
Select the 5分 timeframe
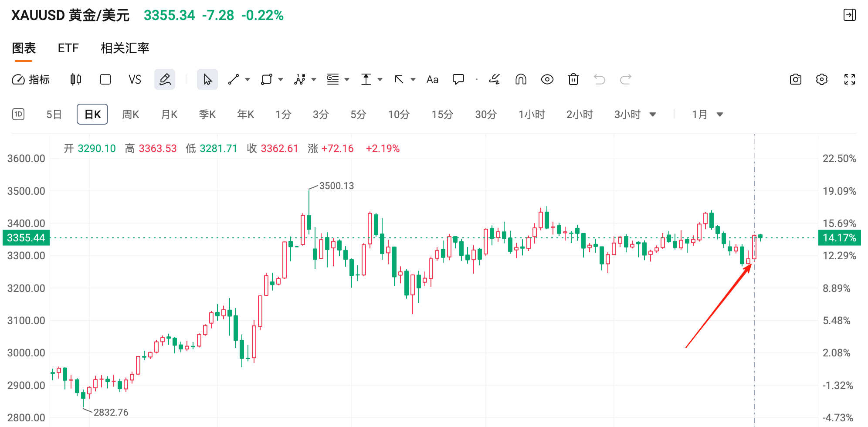(358, 114)
